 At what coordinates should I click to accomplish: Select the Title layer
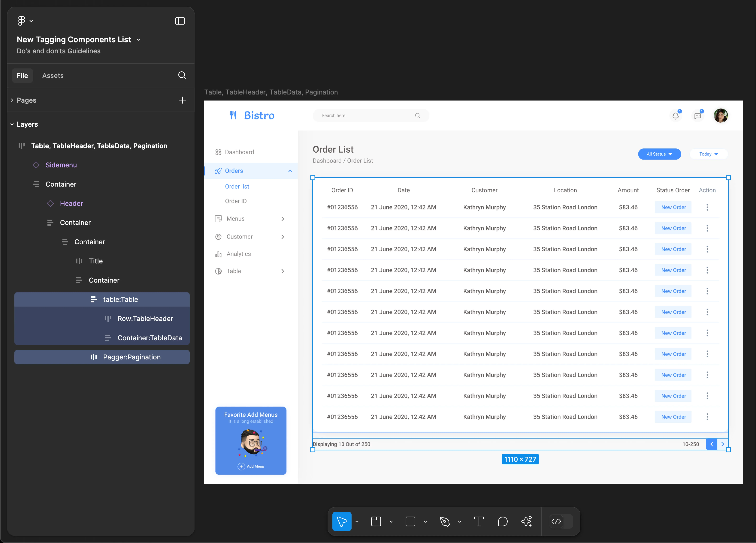[x=96, y=261]
